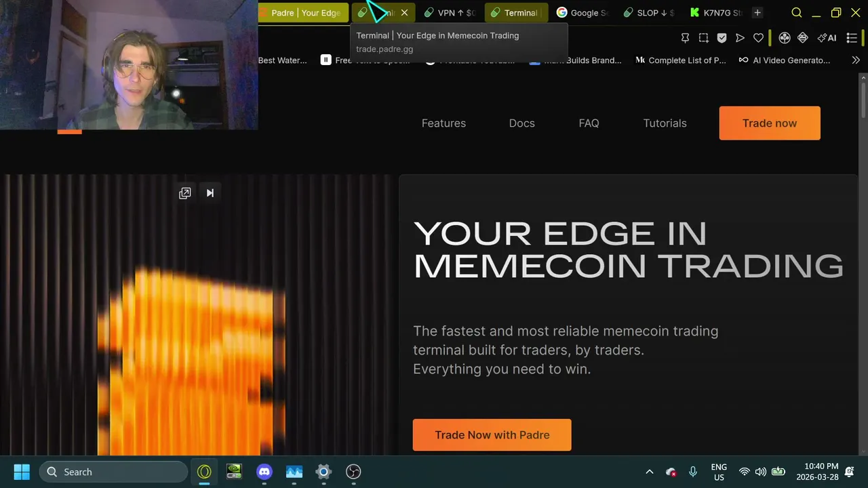Activate the snapshot capture icon
Viewport: 868px width, 488px height.
704,38
